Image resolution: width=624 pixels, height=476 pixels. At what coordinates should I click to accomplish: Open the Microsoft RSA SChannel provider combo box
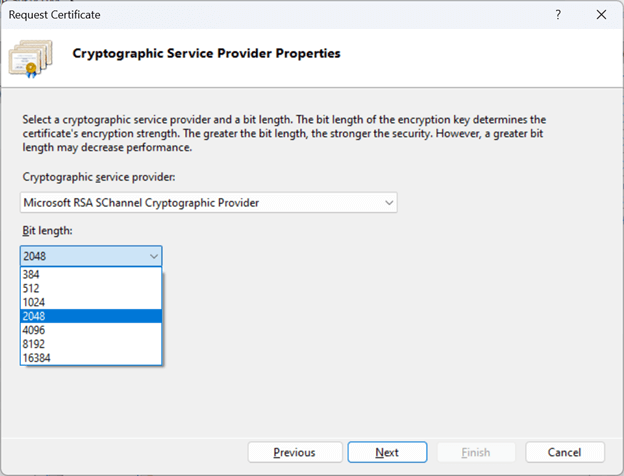click(209, 203)
